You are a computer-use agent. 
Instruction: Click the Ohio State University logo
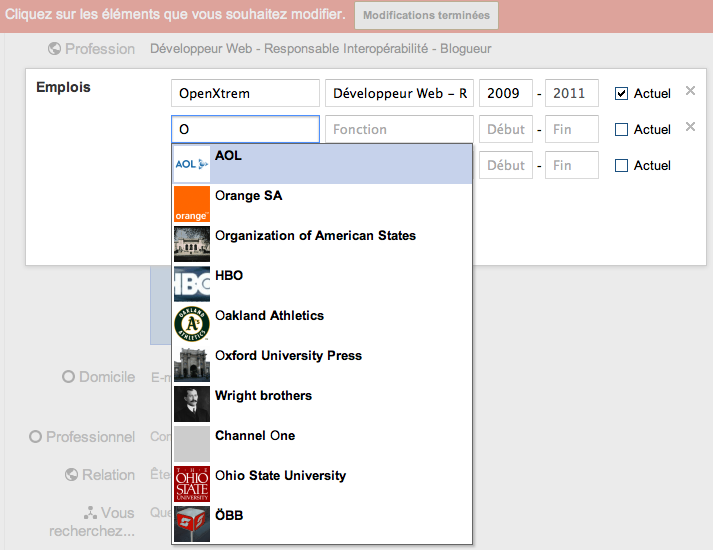(191, 484)
